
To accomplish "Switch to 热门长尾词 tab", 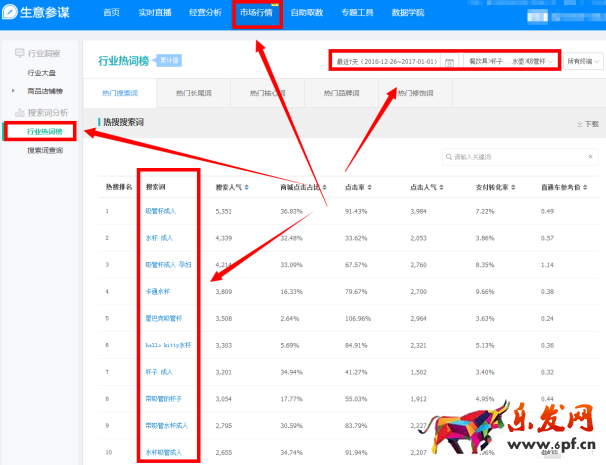I will tap(182, 93).
